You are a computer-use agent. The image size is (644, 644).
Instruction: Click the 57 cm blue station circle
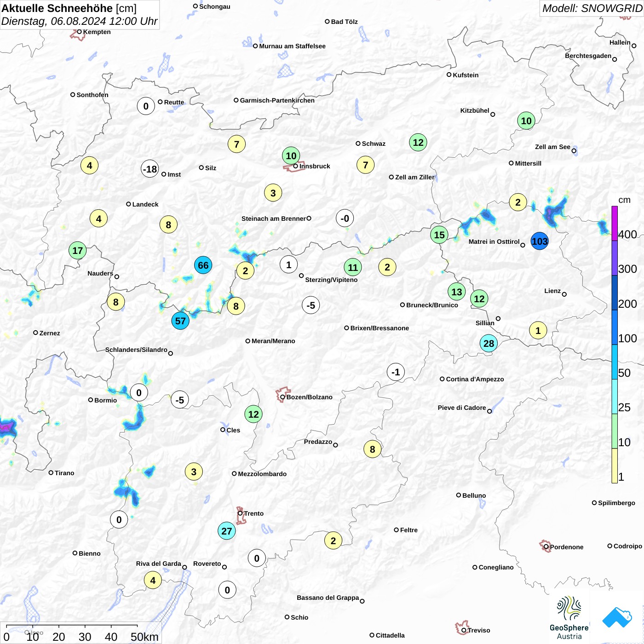(x=180, y=321)
